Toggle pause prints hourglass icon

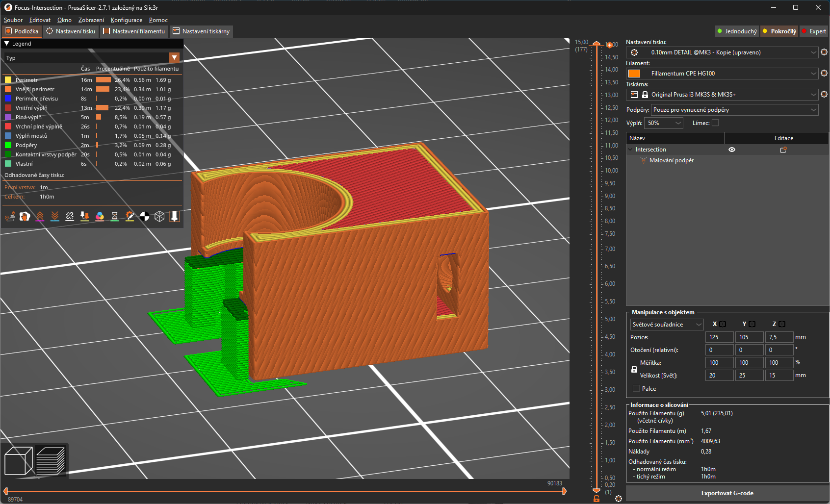point(115,216)
